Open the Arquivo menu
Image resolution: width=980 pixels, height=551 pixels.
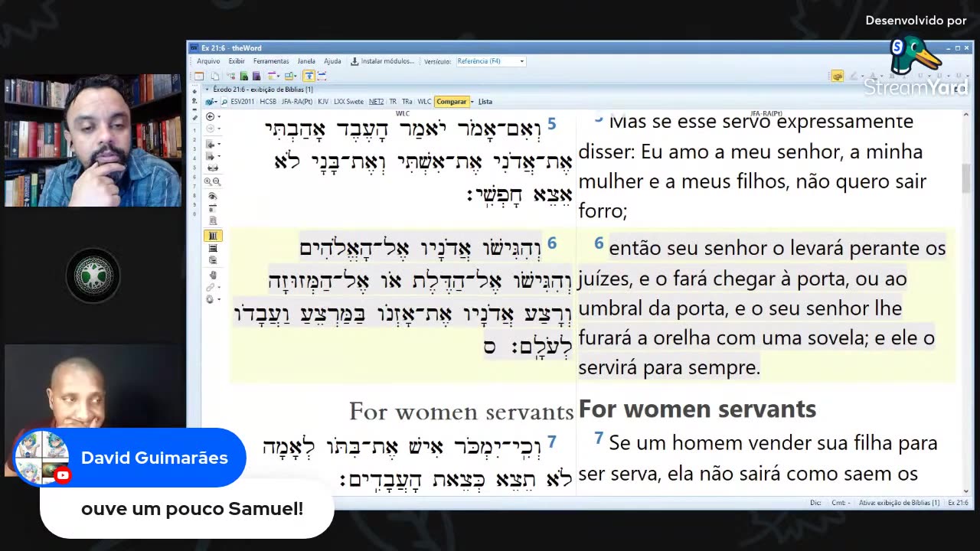point(208,61)
